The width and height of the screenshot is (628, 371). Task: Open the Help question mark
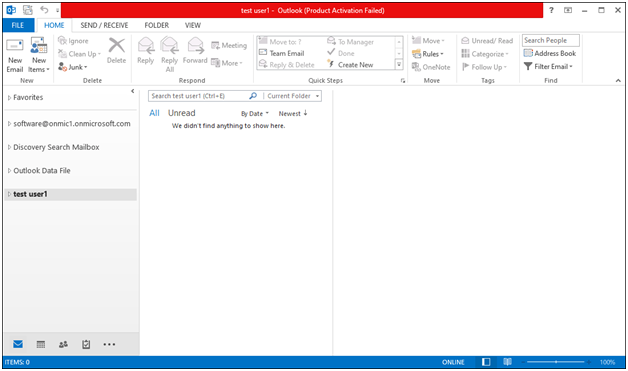tap(552, 10)
